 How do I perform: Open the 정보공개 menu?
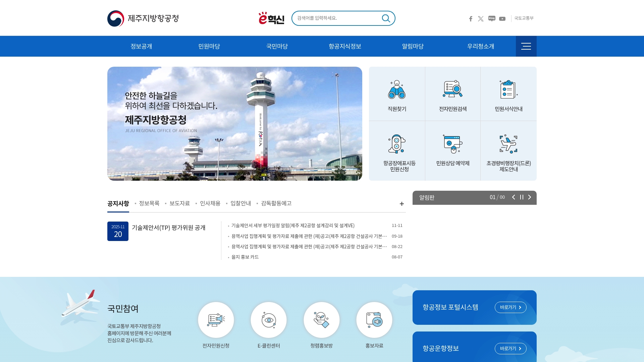[x=141, y=46]
